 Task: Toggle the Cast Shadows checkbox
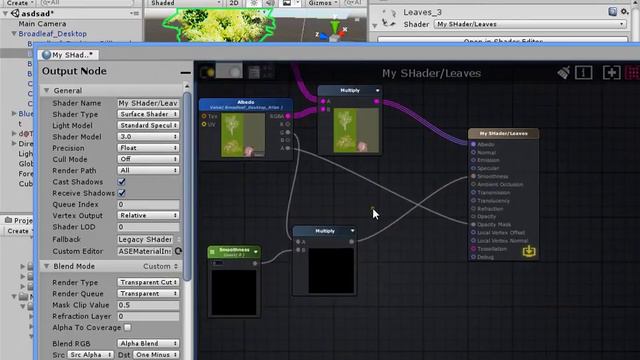(x=122, y=182)
